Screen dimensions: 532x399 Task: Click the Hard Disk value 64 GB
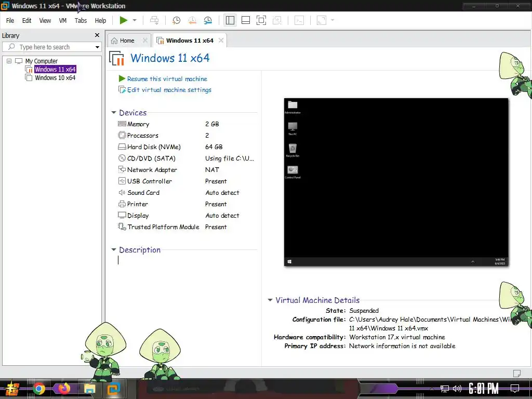(214, 147)
